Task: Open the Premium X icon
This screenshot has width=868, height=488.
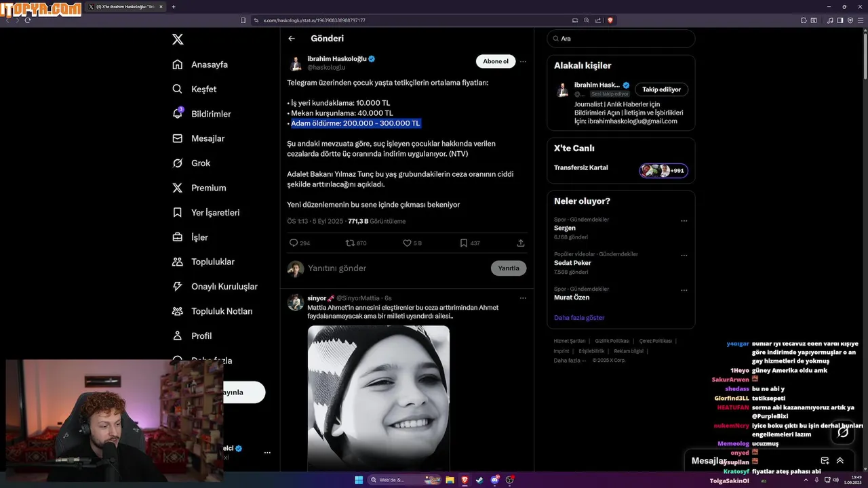Action: [177, 188]
